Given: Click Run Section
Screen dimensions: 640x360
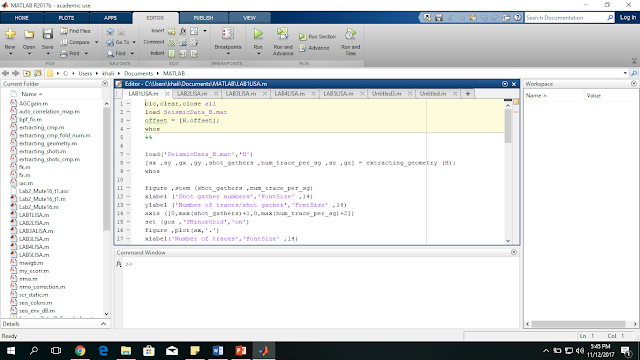Looking at the screenshot, I should [x=318, y=37].
